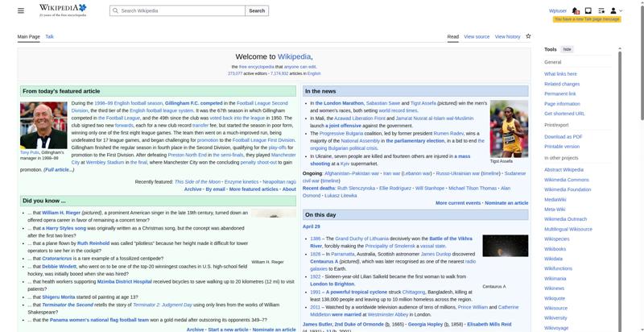Screen dimensions: 644x332
Task: Open the notices inbox tray icon
Action: click(588, 10)
